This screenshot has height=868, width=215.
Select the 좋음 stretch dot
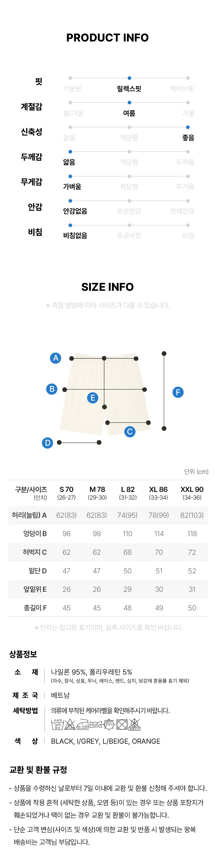[188, 127]
